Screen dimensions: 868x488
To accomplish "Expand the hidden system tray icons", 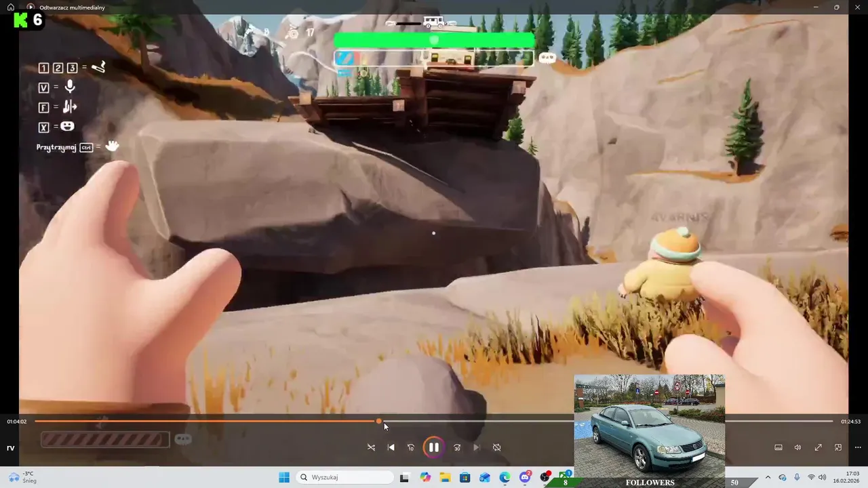I will pos(768,477).
